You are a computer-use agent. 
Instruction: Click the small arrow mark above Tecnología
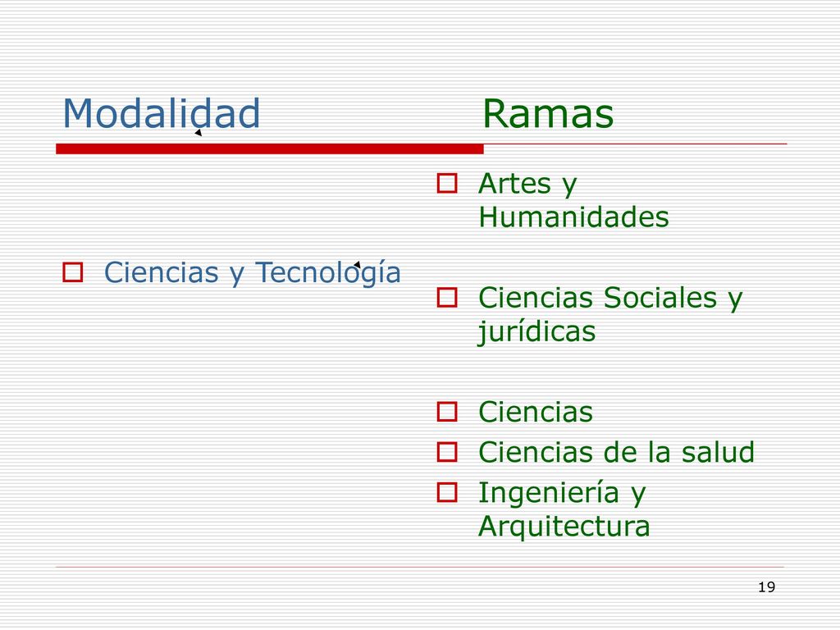(358, 265)
